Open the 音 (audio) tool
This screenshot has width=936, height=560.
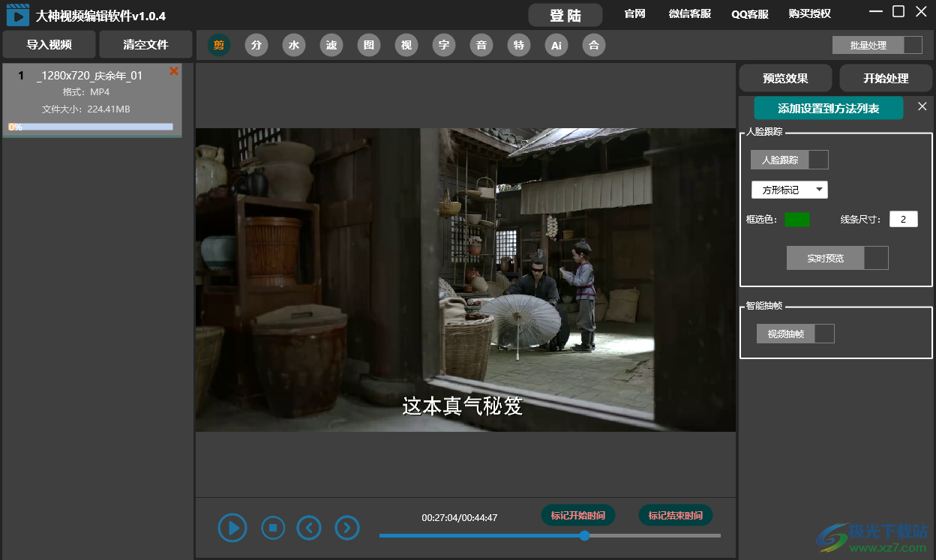click(x=481, y=45)
